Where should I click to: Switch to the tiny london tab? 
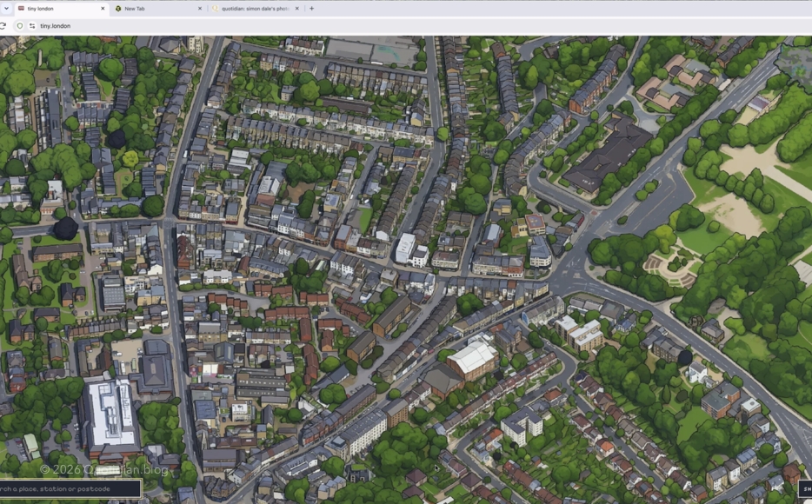tap(61, 9)
